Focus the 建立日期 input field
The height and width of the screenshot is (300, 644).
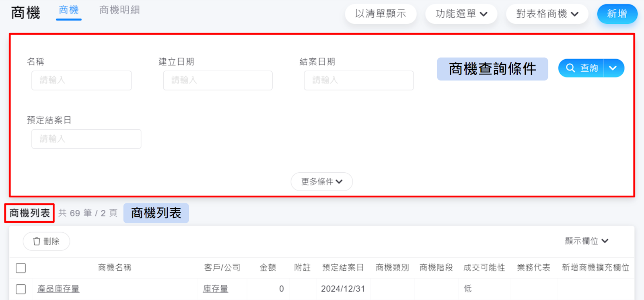tap(218, 81)
